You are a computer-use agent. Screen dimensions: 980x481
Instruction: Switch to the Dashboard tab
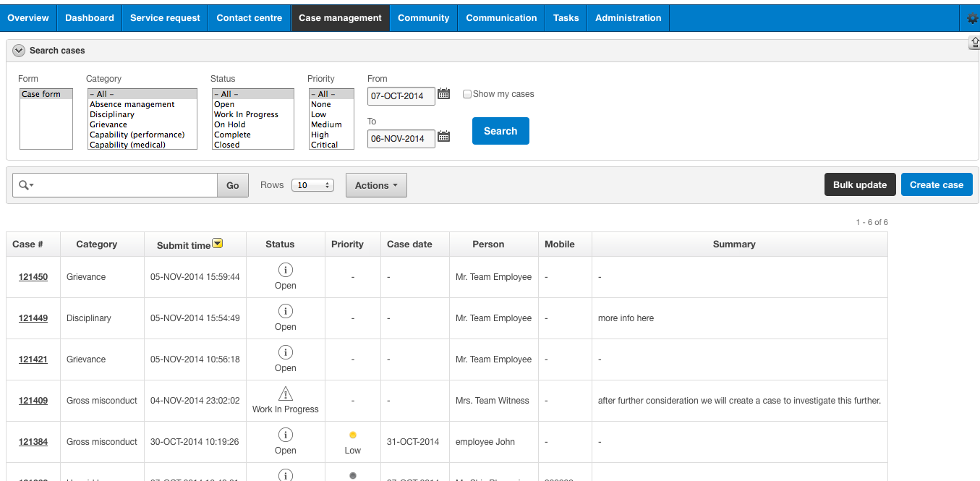pyautogui.click(x=89, y=17)
